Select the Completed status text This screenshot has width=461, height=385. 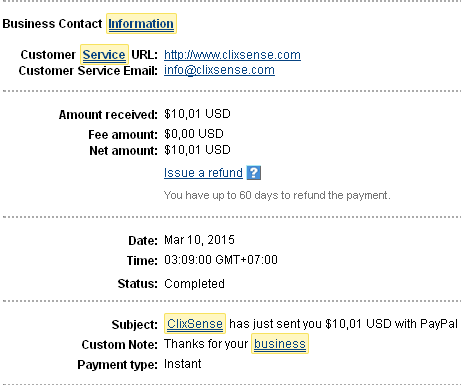click(x=194, y=284)
